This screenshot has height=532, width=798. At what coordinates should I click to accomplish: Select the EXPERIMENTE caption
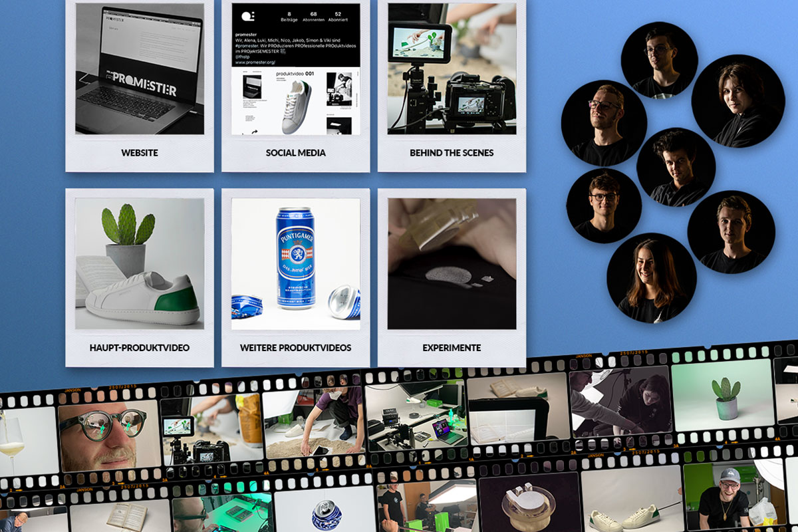[452, 348]
